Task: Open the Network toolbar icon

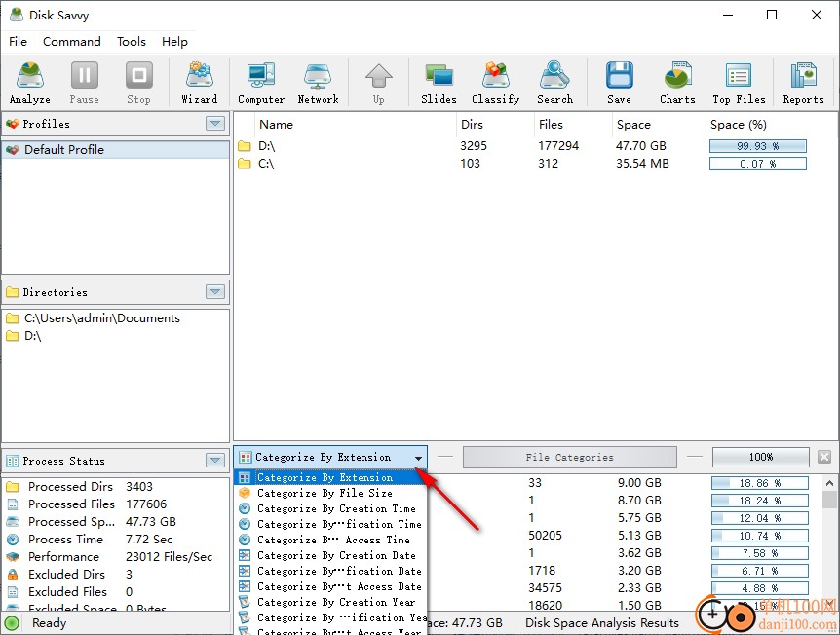Action: (x=319, y=83)
